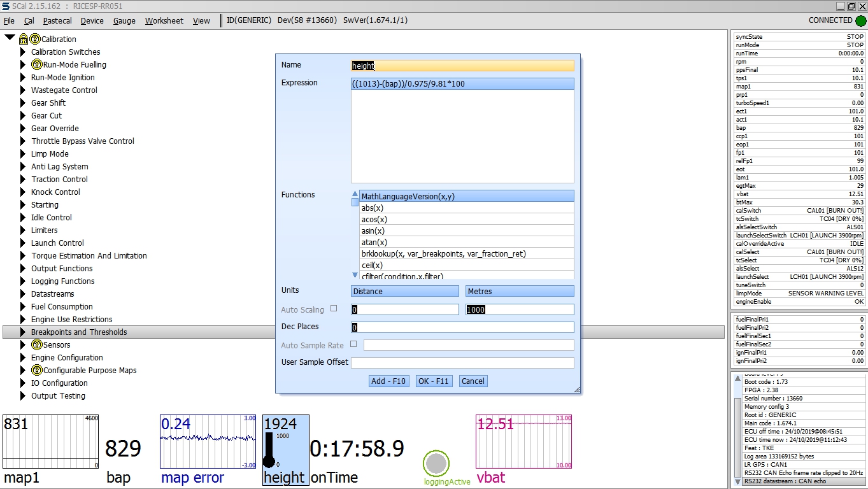Open the View menu

[201, 20]
